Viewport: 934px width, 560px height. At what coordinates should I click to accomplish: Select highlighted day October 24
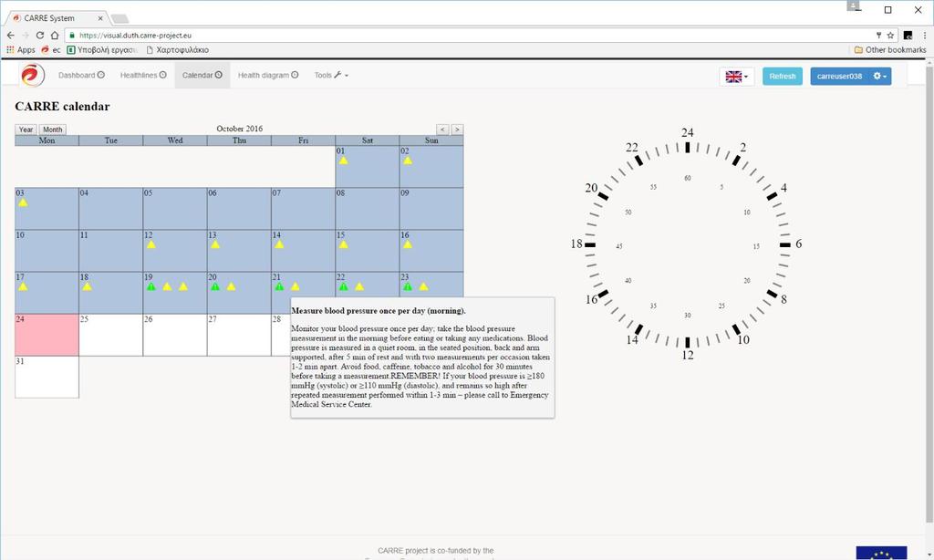(47, 335)
